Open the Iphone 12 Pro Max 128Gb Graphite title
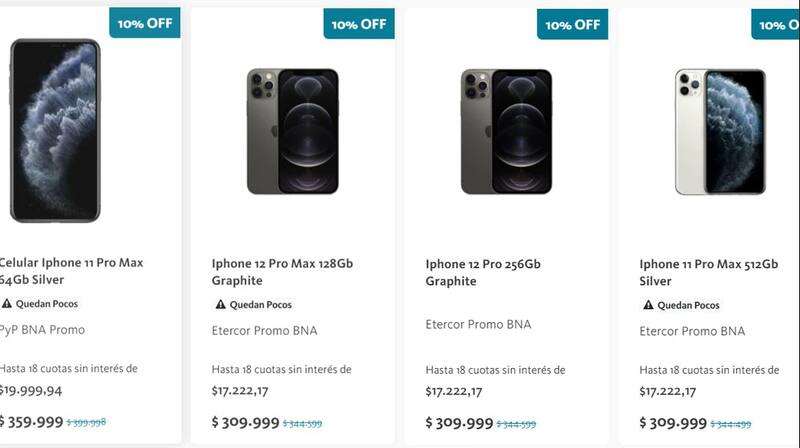Image resolution: width=800 pixels, height=448 pixels. (282, 272)
